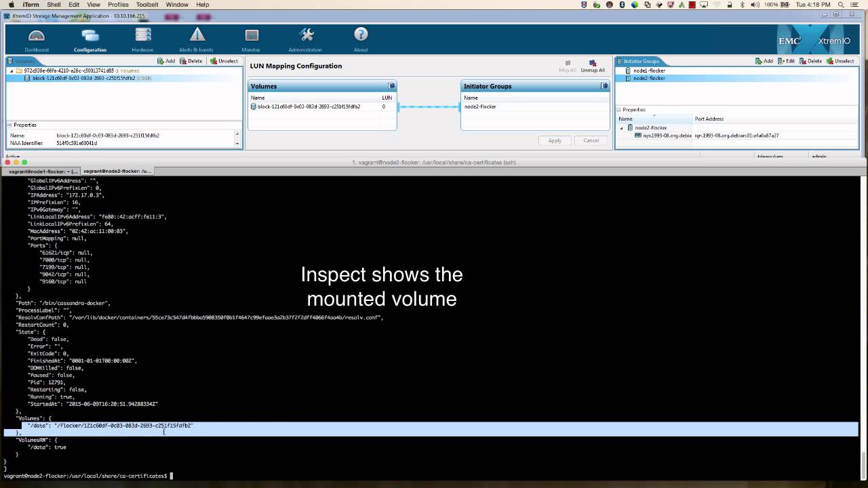The width and height of the screenshot is (868, 488).
Task: Sort the initiator Properties by Name column
Action: pyautogui.click(x=654, y=119)
